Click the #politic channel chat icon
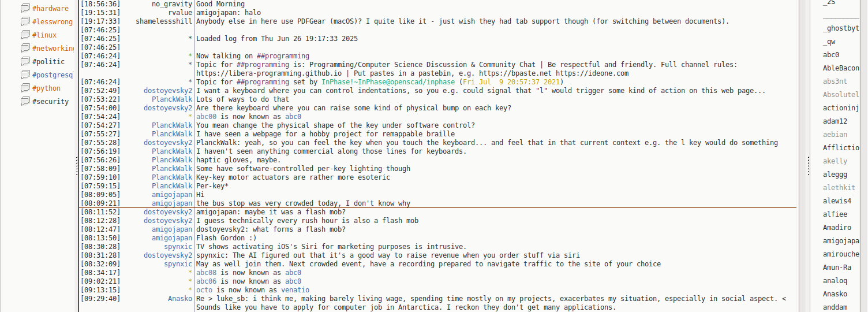This screenshot has width=868, height=312. coord(25,61)
